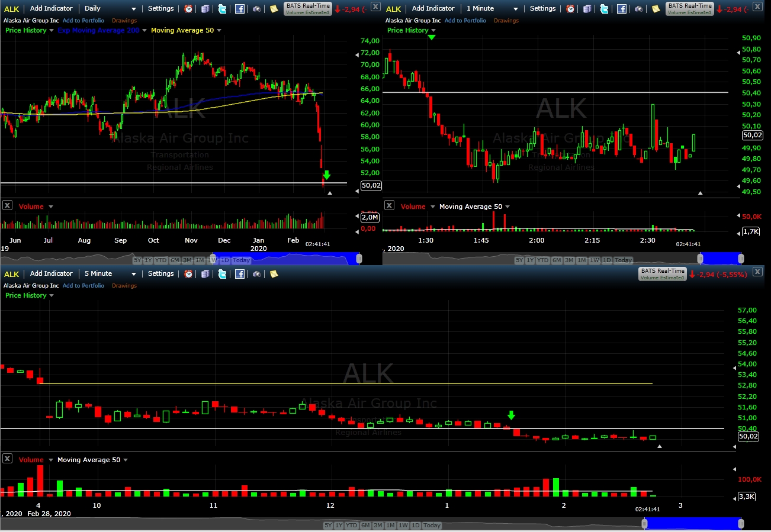Expand Volume indicator options on 1 Minute chart
The width and height of the screenshot is (771, 532).
tap(433, 207)
